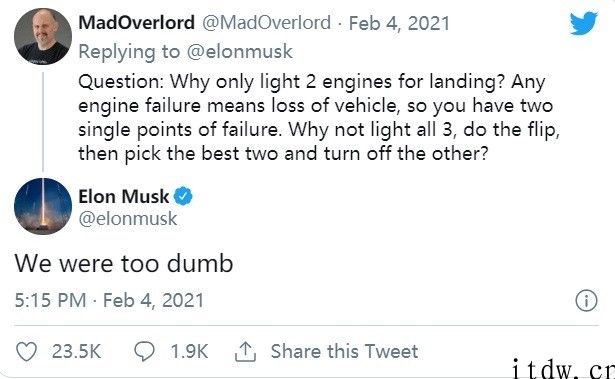Click the Elon Musk display name

click(124, 196)
